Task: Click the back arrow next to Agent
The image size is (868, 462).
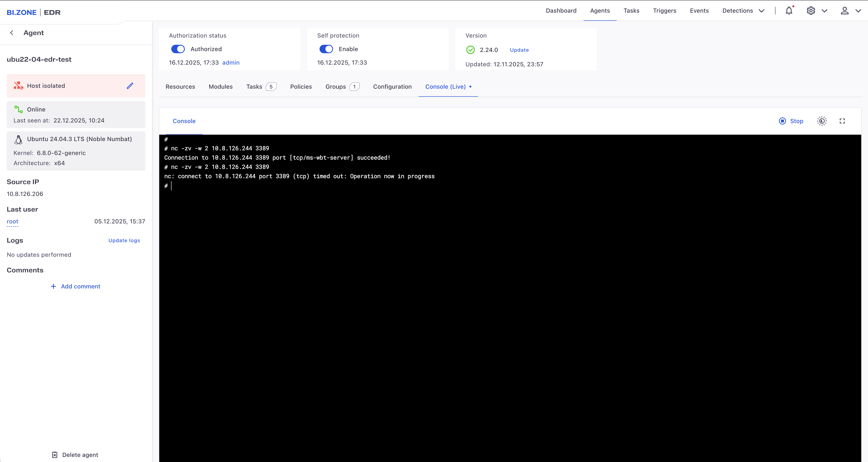Action: pos(12,32)
